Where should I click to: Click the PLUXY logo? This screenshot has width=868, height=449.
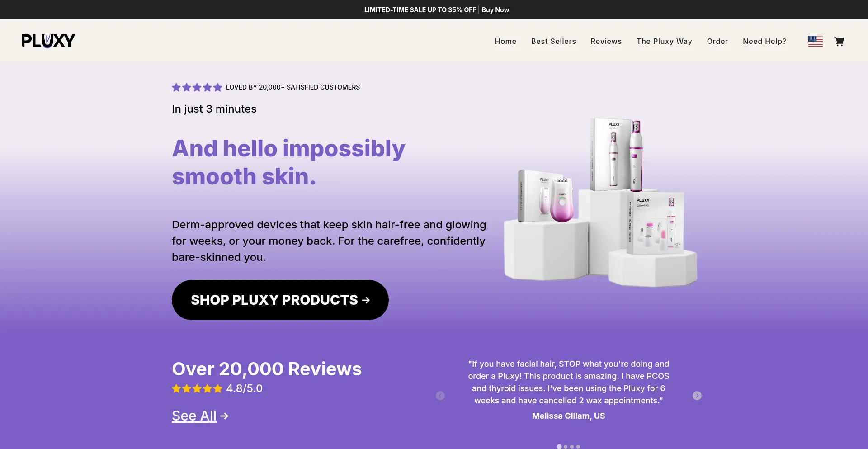point(48,41)
